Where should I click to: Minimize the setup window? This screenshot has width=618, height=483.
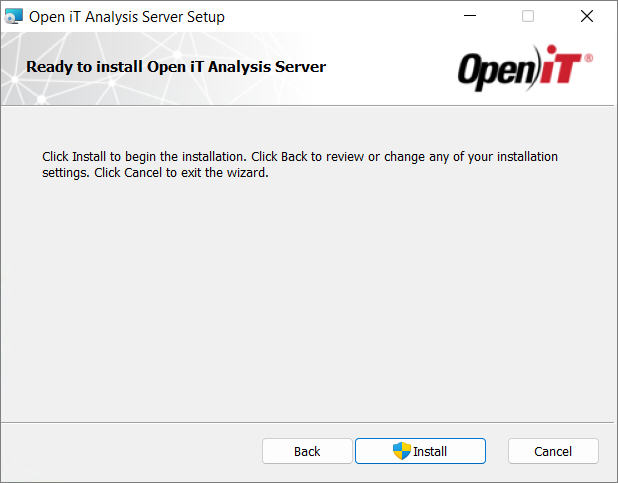(x=470, y=16)
